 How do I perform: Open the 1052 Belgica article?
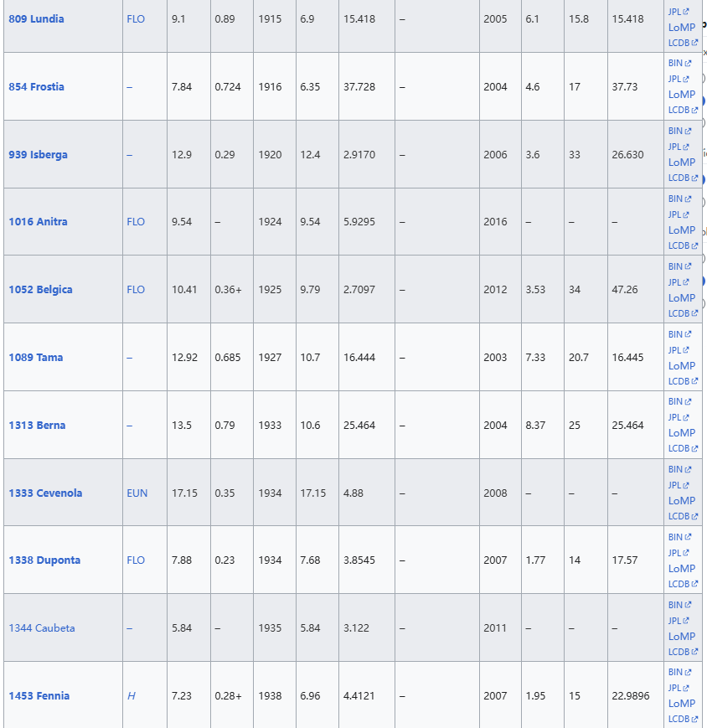40,289
